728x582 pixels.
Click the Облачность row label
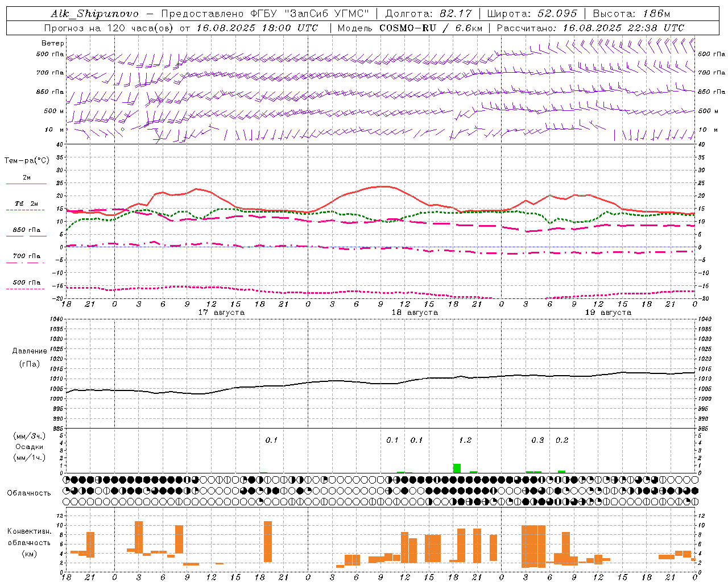click(29, 493)
